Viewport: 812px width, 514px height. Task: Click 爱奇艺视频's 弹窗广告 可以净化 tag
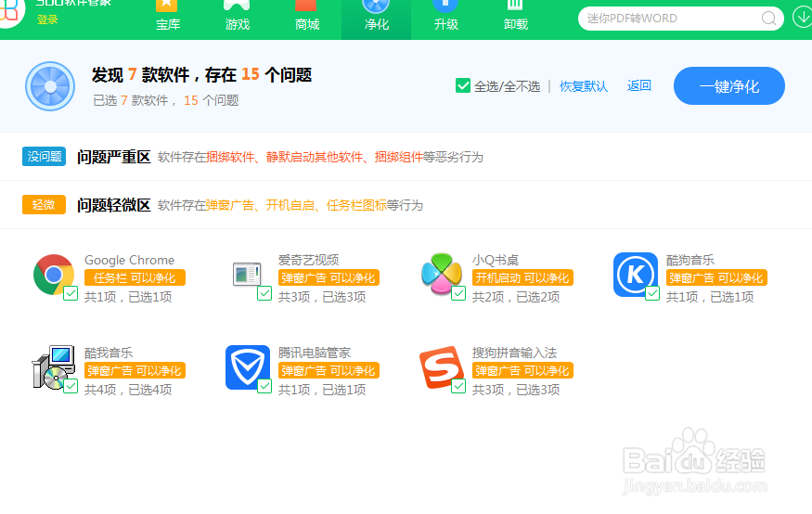tap(329, 278)
